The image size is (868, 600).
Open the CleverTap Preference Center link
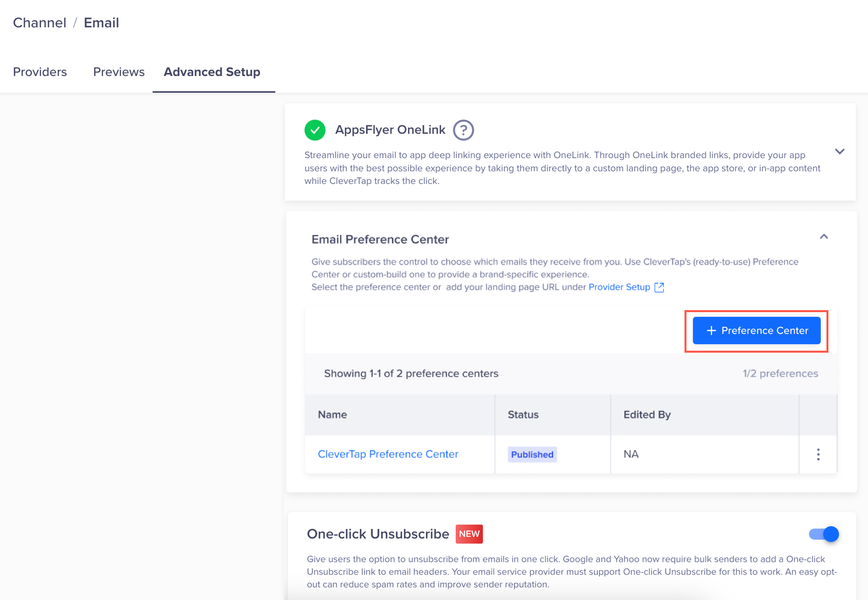(x=388, y=454)
